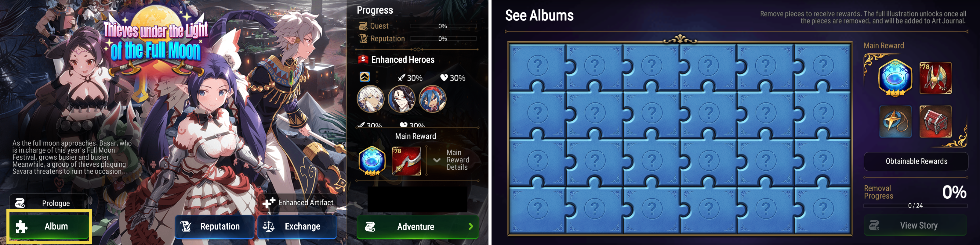Viewport: 980px width, 245px height.
Task: Click the gold star compass reward icon
Action: (895, 122)
